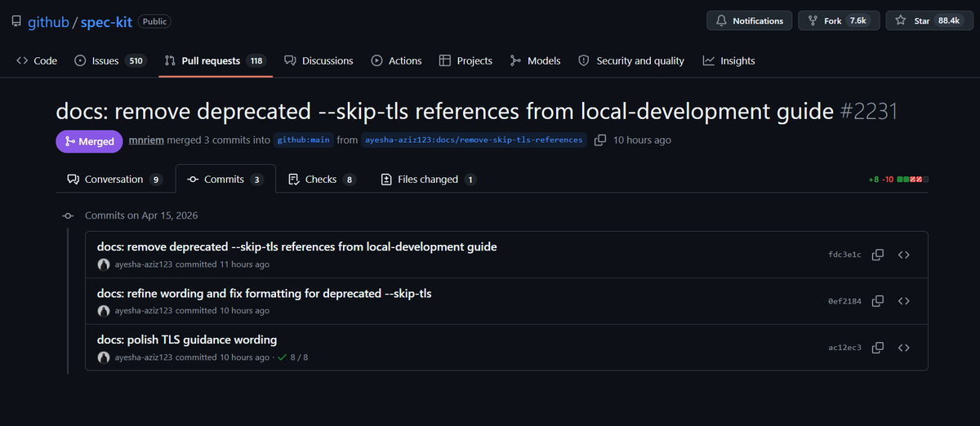This screenshot has height=426, width=980.
Task: Click the Public visibility label
Action: [154, 22]
